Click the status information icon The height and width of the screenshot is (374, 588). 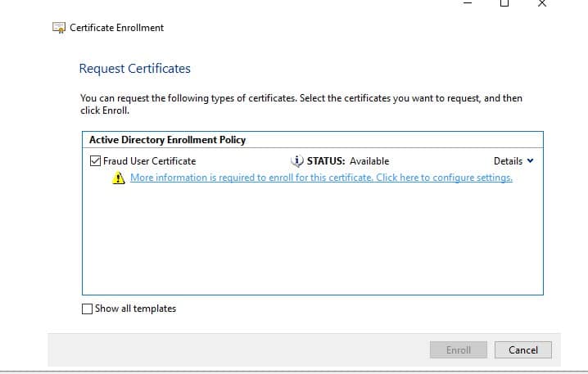[x=297, y=161]
